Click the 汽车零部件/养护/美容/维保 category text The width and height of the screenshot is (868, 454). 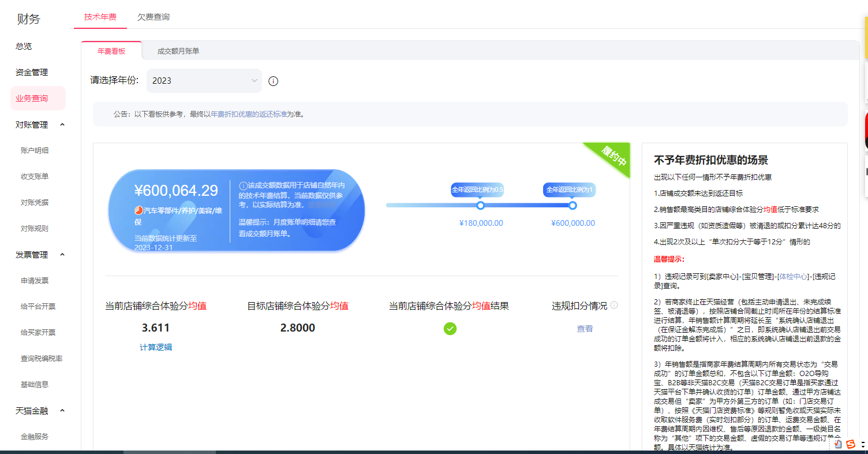(179, 216)
